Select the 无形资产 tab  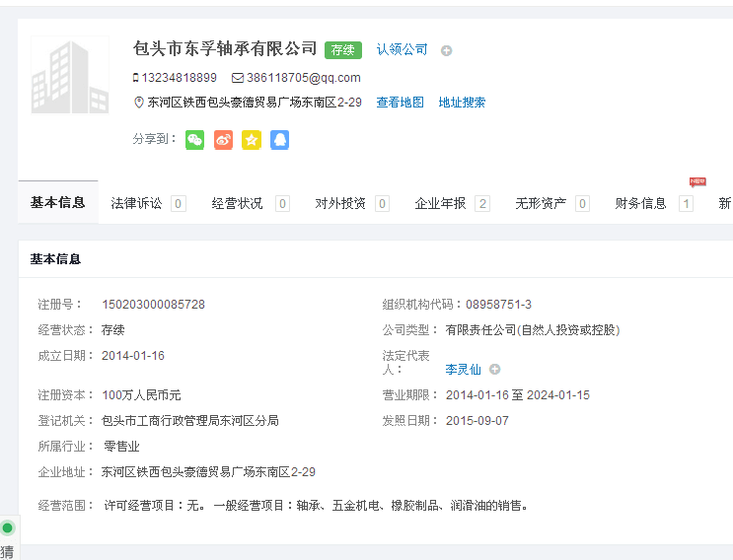click(x=541, y=203)
